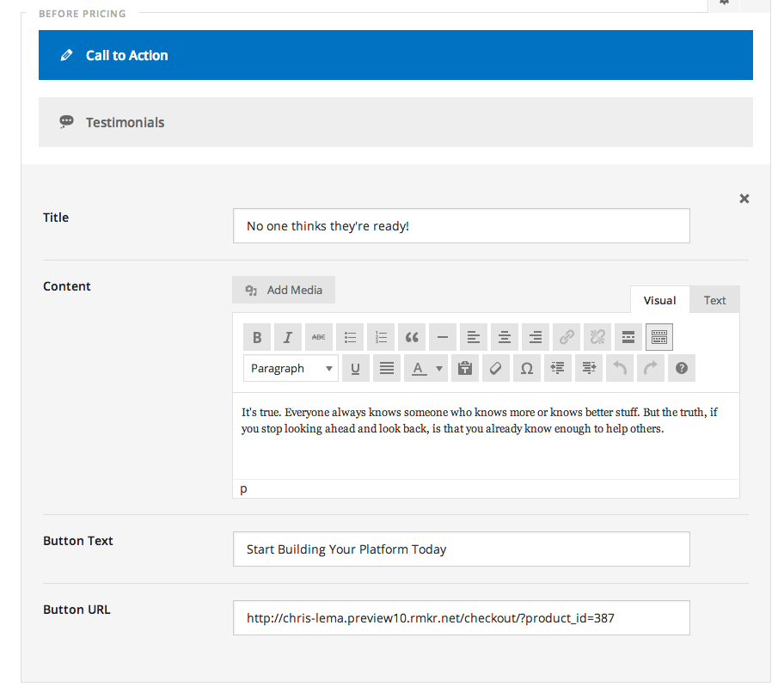
Task: Toggle the Kitchen Sink toolbar row
Action: point(658,336)
